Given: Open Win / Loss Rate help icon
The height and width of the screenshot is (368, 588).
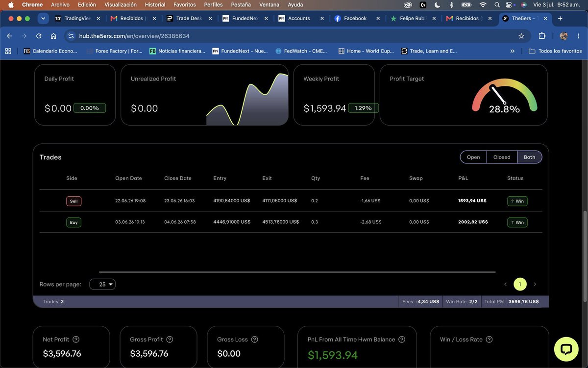Looking at the screenshot, I should tap(489, 340).
